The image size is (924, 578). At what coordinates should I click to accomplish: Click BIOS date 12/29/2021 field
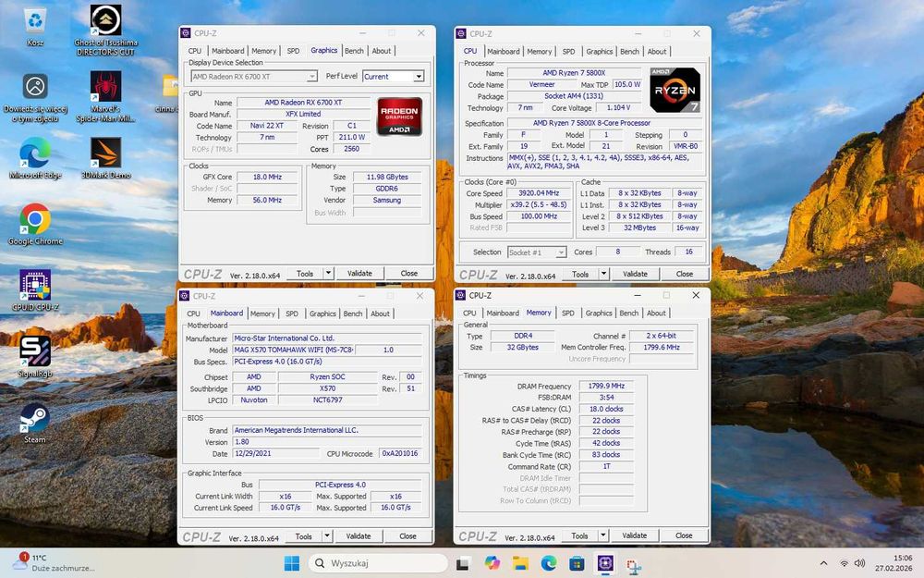[x=275, y=453]
